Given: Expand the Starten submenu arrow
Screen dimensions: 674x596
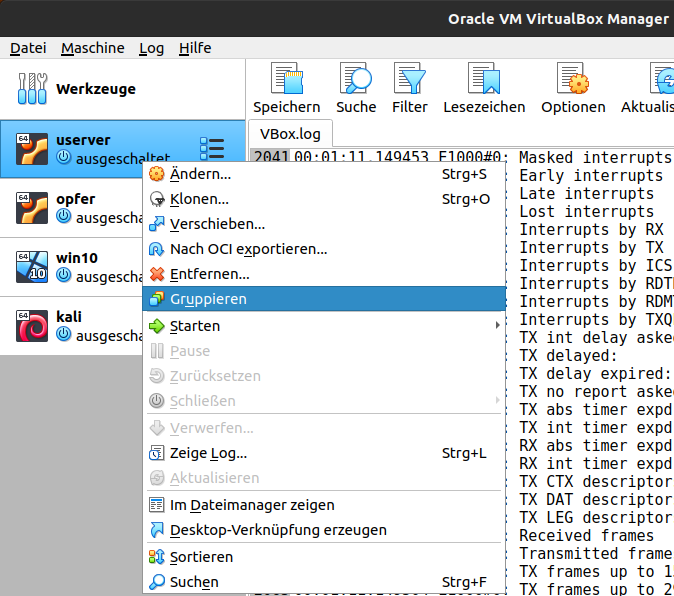Looking at the screenshot, I should pos(497,325).
